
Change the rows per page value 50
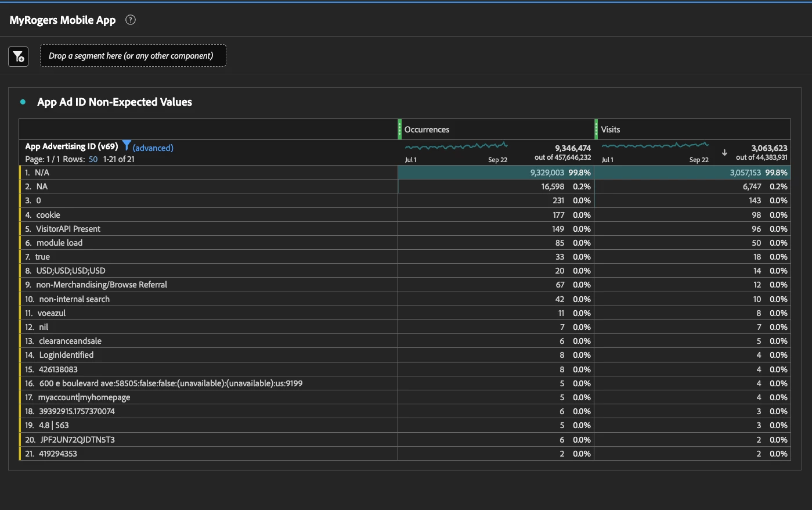pos(93,159)
